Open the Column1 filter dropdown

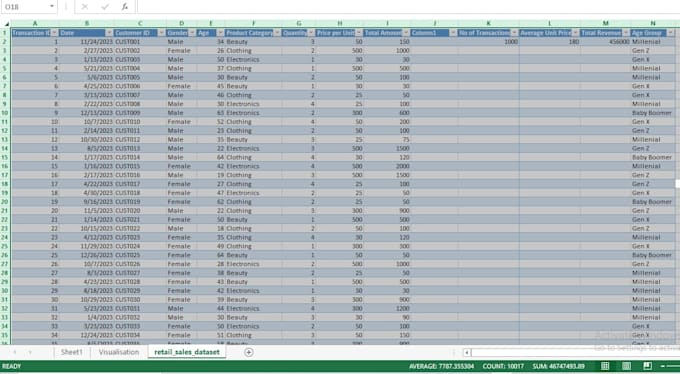click(453, 33)
